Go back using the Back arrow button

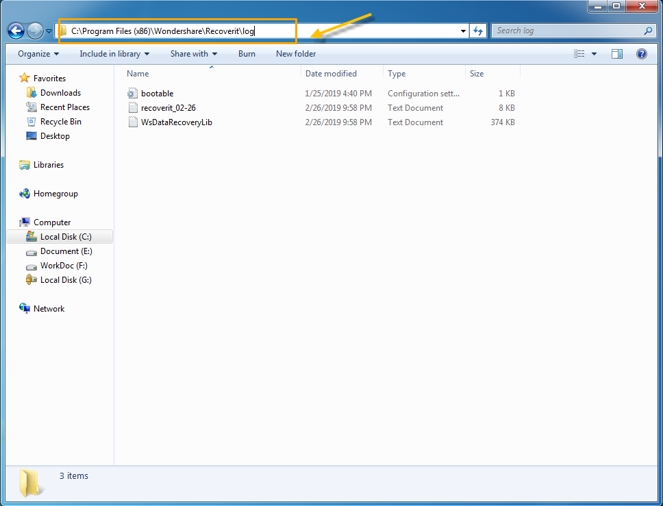(x=16, y=31)
